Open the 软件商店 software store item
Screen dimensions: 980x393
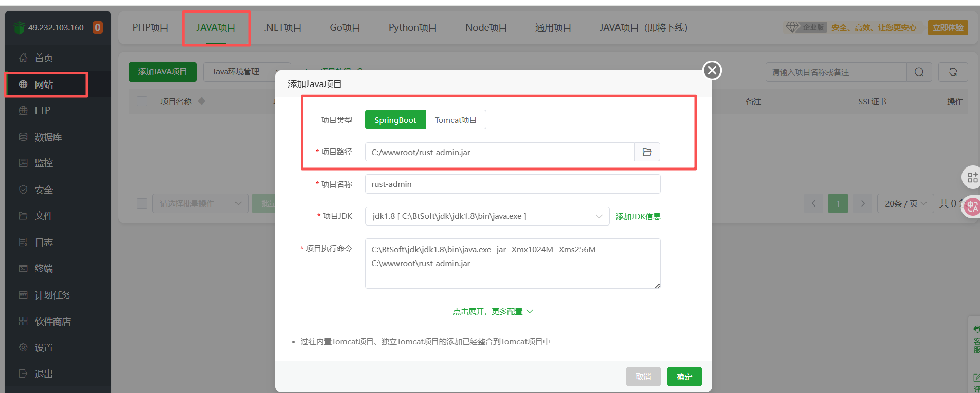(52, 322)
